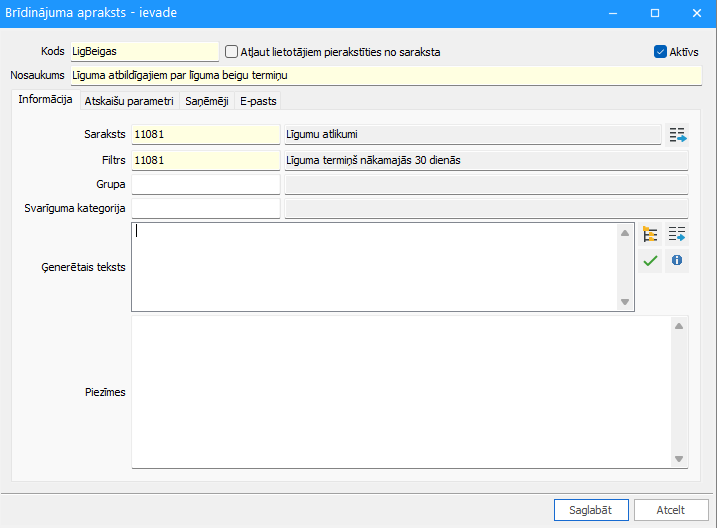
Task: Click the Līguma termiņš nākamajās 30 dienās text
Action: click(373, 160)
